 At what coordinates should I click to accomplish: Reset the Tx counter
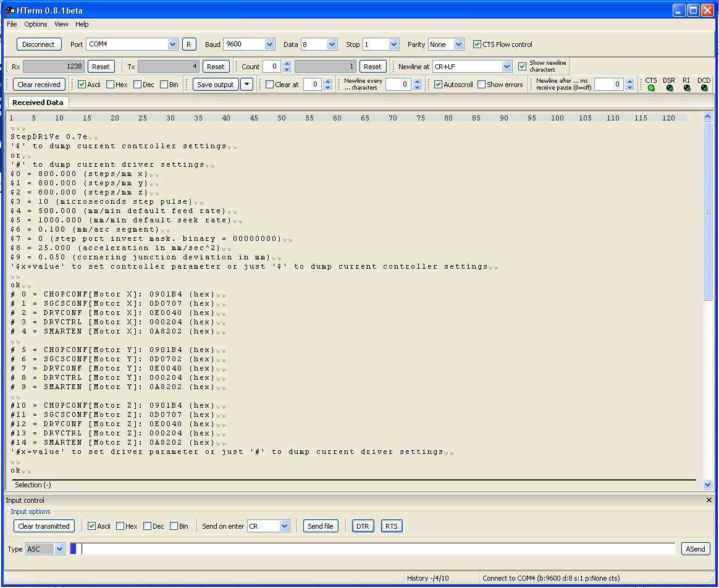click(216, 67)
